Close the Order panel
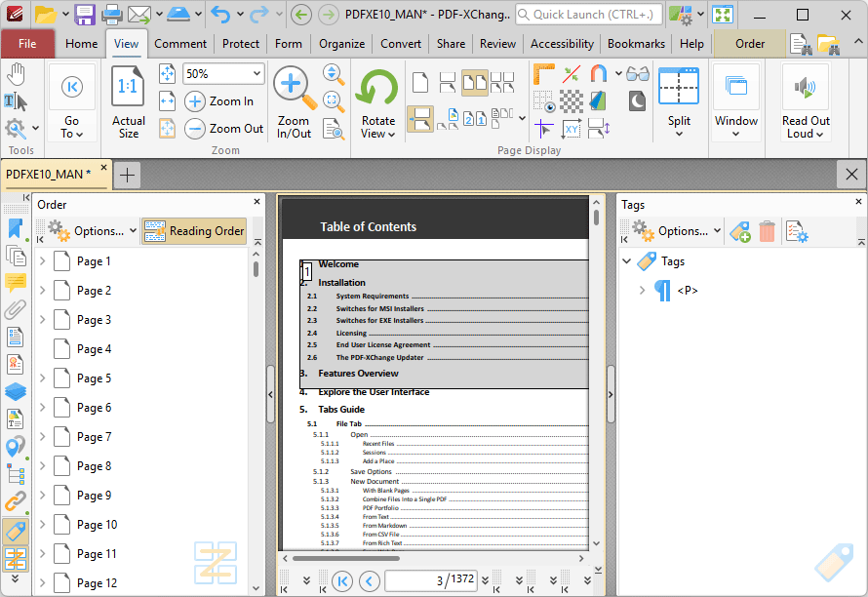868x597 pixels. click(x=256, y=202)
